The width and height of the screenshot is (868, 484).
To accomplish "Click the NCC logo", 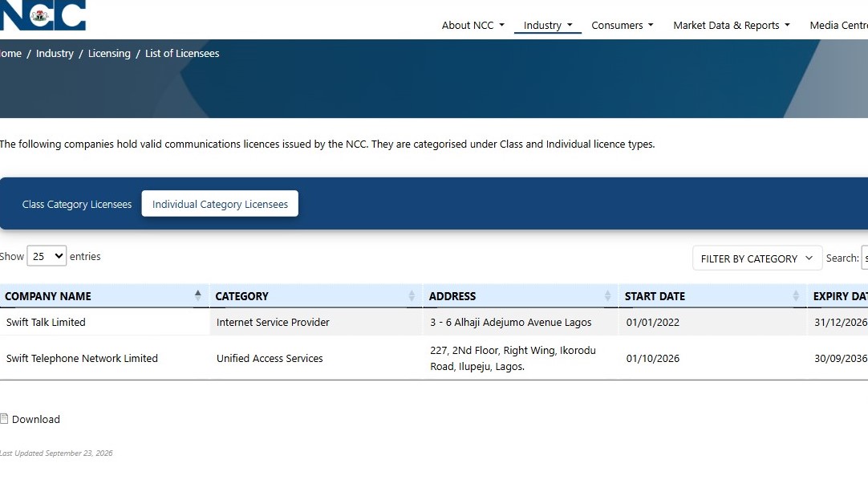I will point(43,15).
